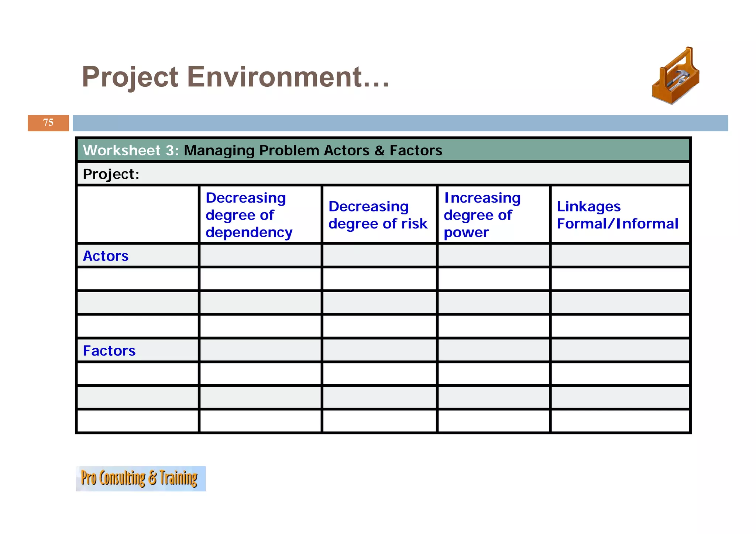The width and height of the screenshot is (756, 534).
Task: Click the orange toolbox icon
Action: point(676,76)
